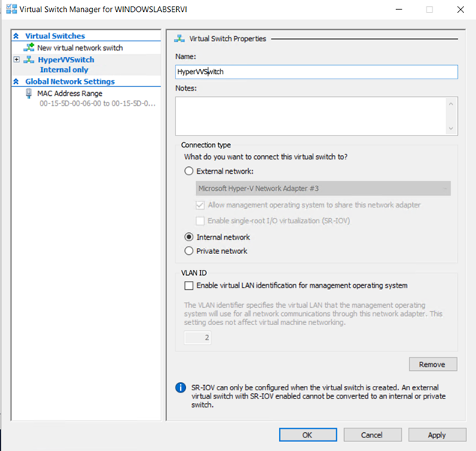Select the Internal network radio button

pyautogui.click(x=189, y=237)
